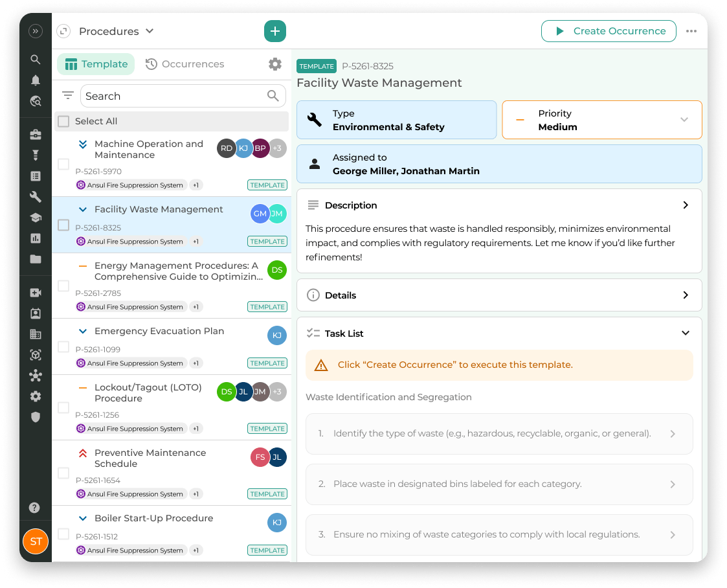This screenshot has width=727, height=588.
Task: Open the graduation cap training icon
Action: coord(35,218)
